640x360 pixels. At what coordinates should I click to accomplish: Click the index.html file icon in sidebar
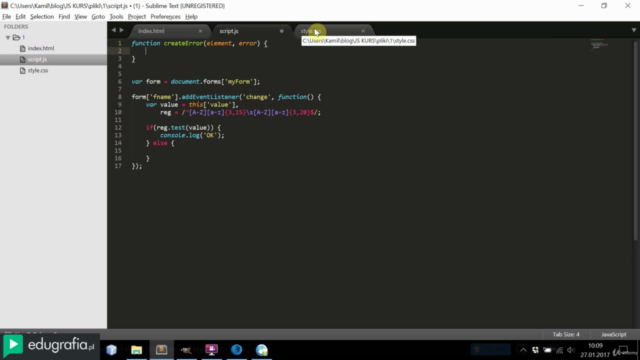click(x=22, y=48)
